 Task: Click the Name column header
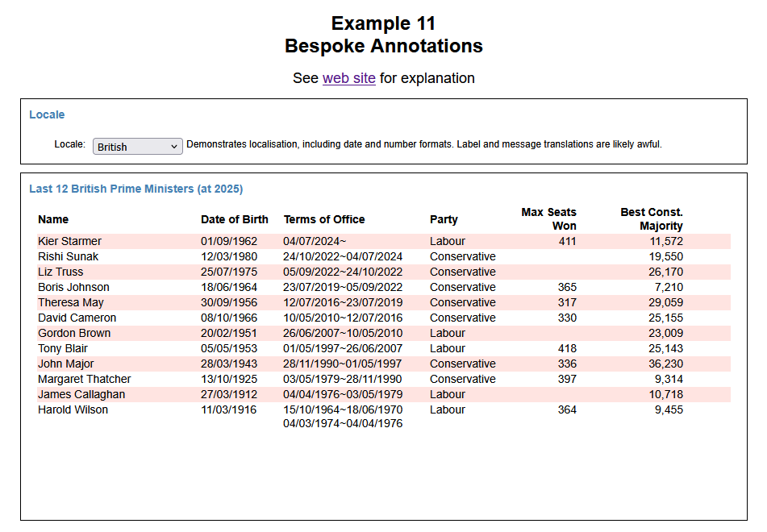pyautogui.click(x=53, y=219)
